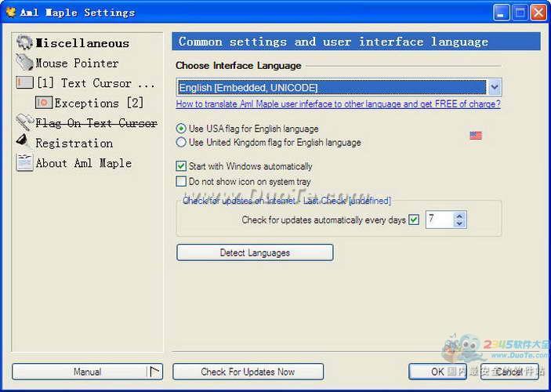The width and height of the screenshot is (551, 392).
Task: Select the Exceptions [2] entry
Action: (99, 103)
